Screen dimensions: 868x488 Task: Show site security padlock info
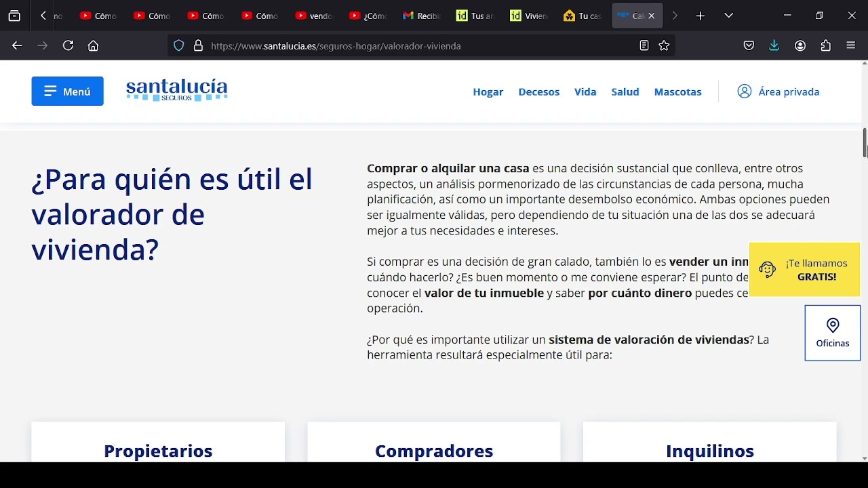(x=198, y=46)
